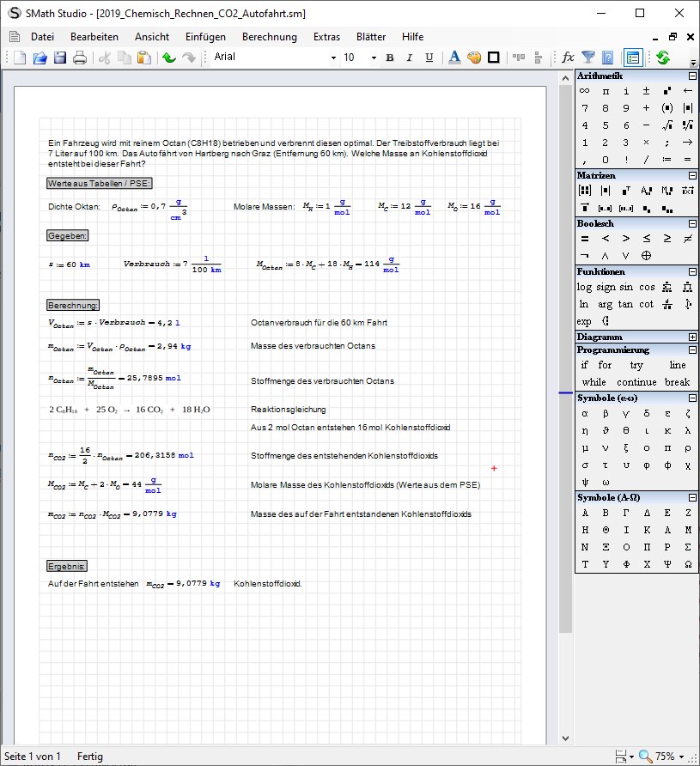Redo action with the gray arrow
The width and height of the screenshot is (700, 766).
pyautogui.click(x=189, y=58)
